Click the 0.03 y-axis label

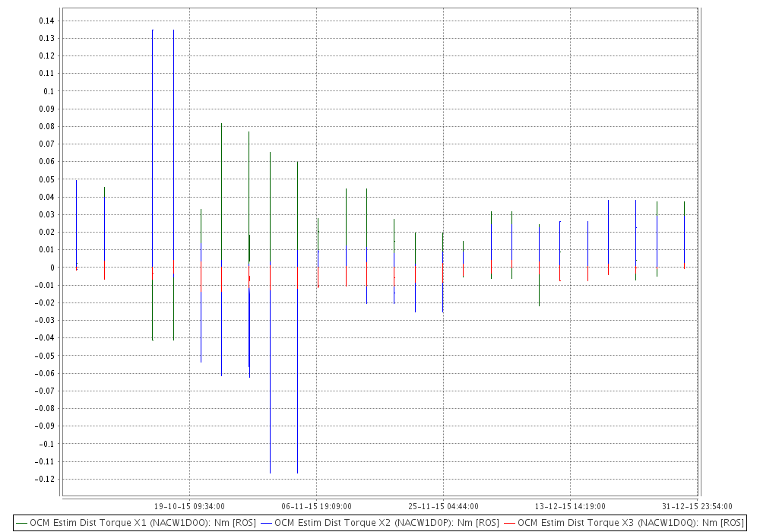point(47,214)
